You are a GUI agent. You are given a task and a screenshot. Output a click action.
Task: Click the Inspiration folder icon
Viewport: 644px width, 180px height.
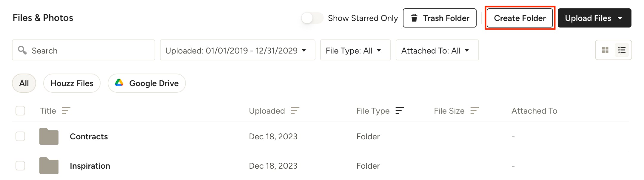tap(49, 166)
